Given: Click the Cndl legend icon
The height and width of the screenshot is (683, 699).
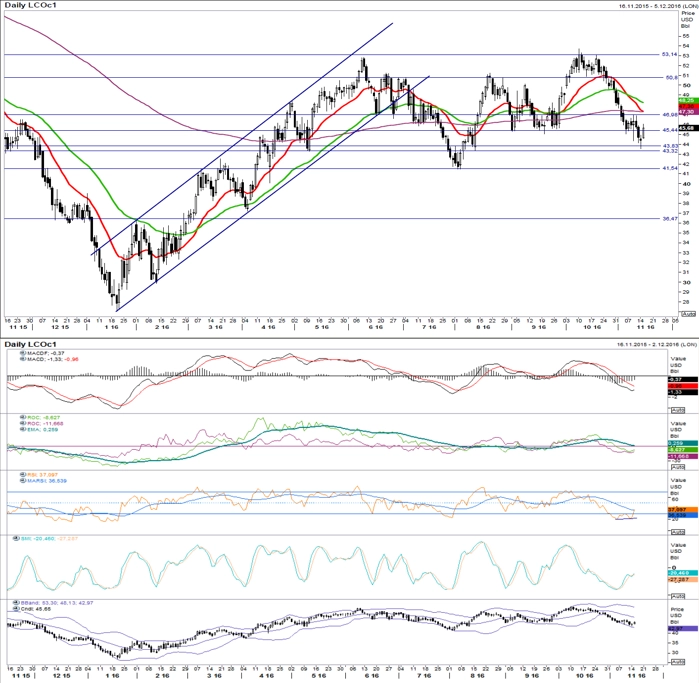Looking at the screenshot, I should click(16, 609).
